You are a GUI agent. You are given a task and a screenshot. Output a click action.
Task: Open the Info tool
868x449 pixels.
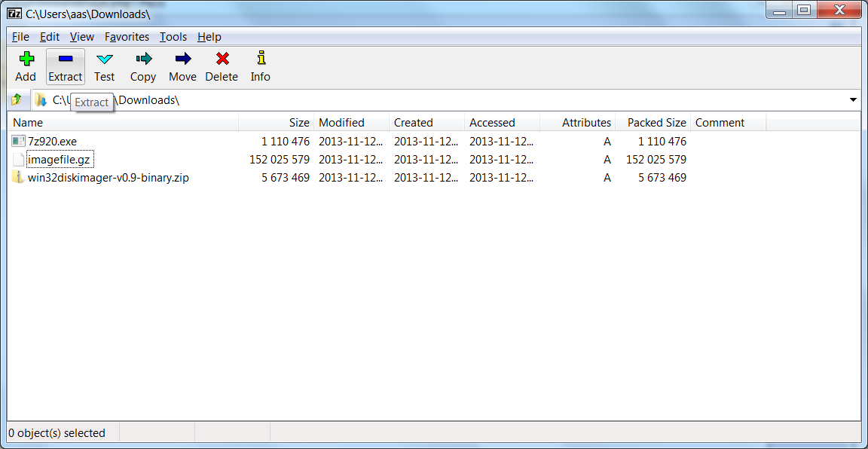tap(260, 66)
